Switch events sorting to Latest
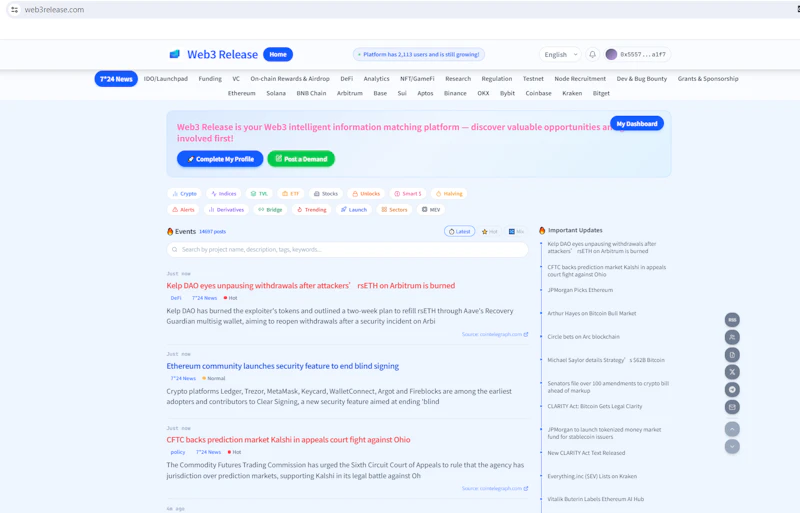This screenshot has height=513, width=800. tap(459, 231)
